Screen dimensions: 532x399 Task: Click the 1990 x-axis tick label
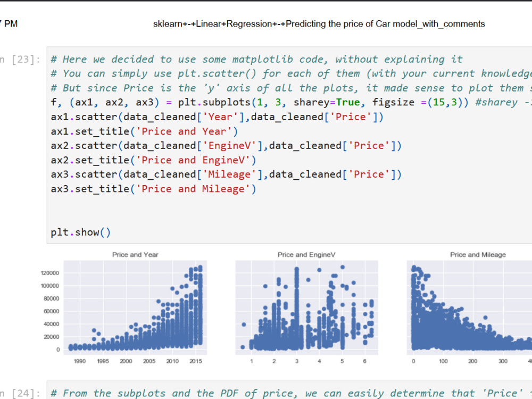80,361
